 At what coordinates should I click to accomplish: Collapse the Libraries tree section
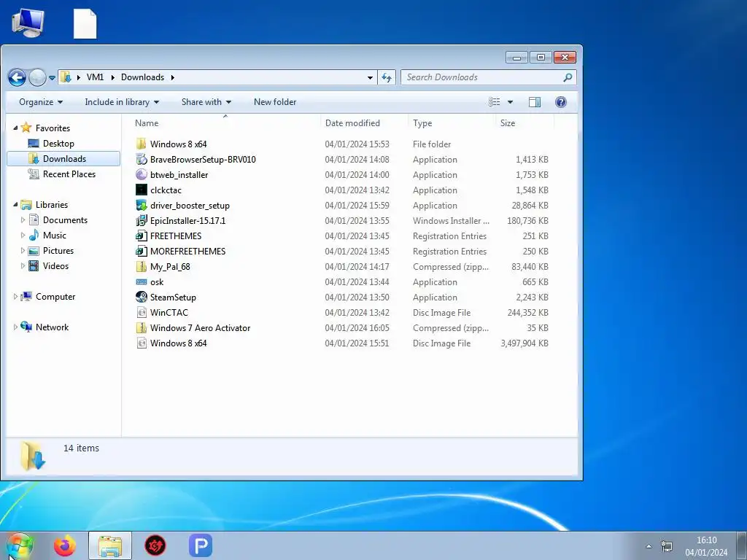tap(15, 205)
